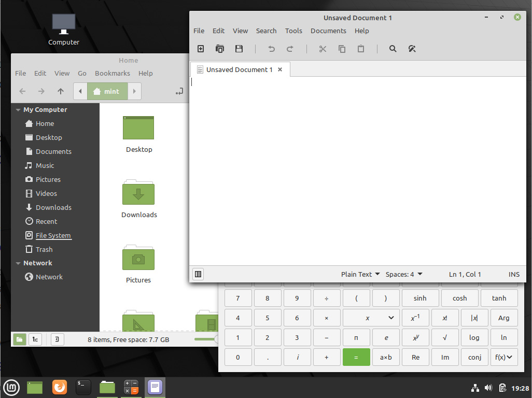
Task: Collapse the My Computer section
Action: pos(18,110)
